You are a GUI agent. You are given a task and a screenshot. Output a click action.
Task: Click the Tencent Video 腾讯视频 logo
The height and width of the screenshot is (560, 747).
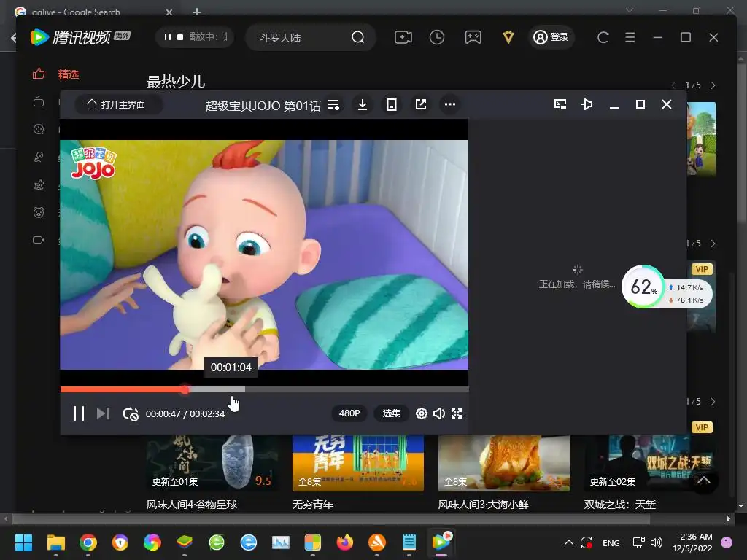pyautogui.click(x=80, y=37)
